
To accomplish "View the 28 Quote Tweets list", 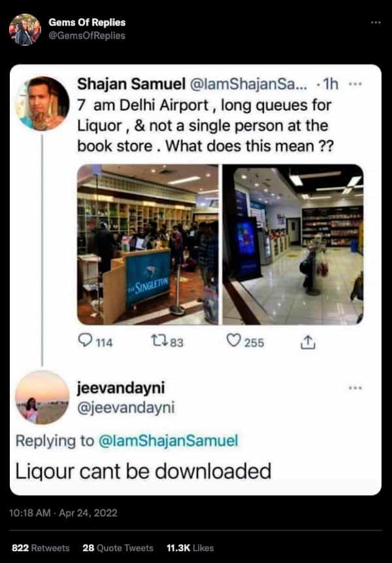I will [118, 548].
